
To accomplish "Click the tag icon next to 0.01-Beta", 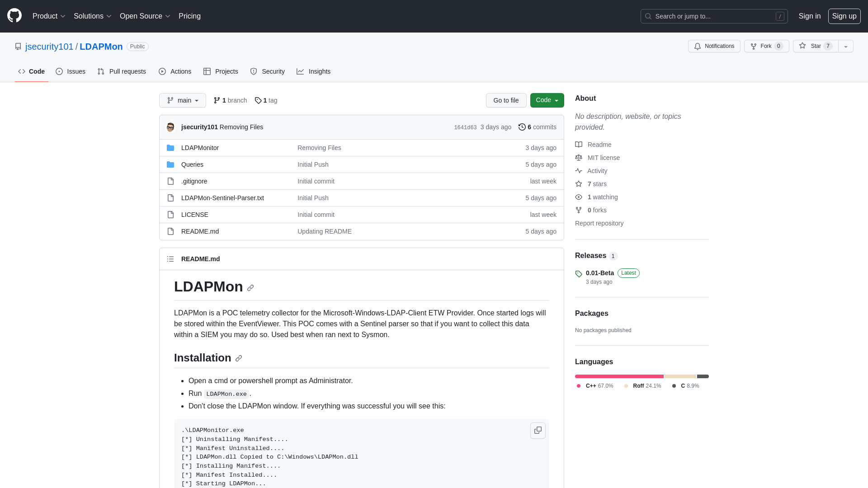I will (x=579, y=274).
